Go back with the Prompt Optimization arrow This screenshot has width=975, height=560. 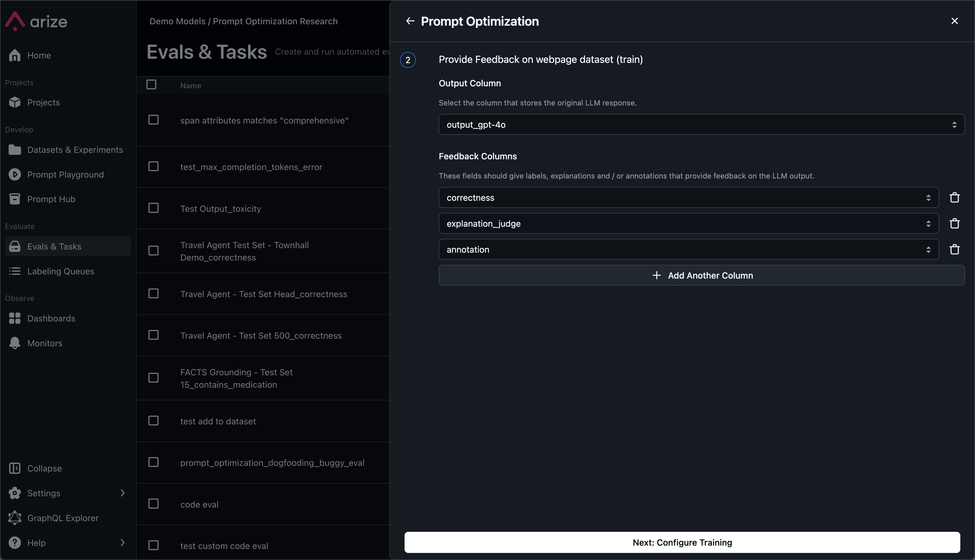point(410,21)
